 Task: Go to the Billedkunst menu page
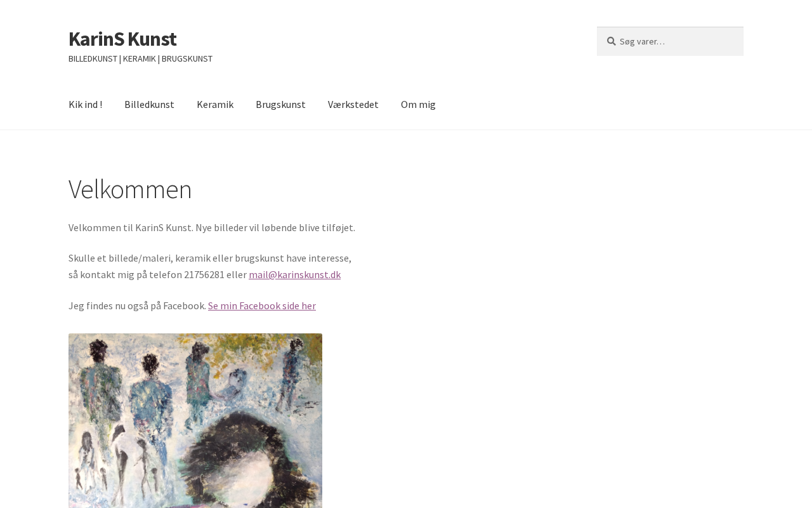tap(149, 104)
